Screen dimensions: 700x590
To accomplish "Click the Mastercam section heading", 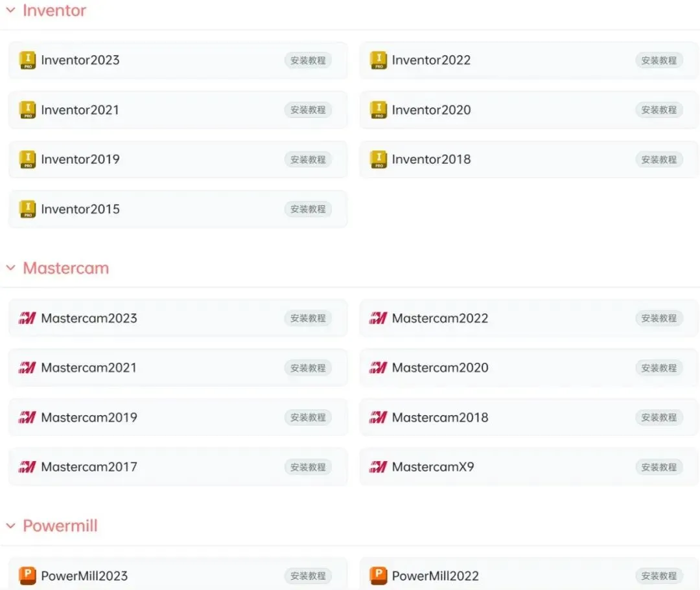I will tap(66, 268).
